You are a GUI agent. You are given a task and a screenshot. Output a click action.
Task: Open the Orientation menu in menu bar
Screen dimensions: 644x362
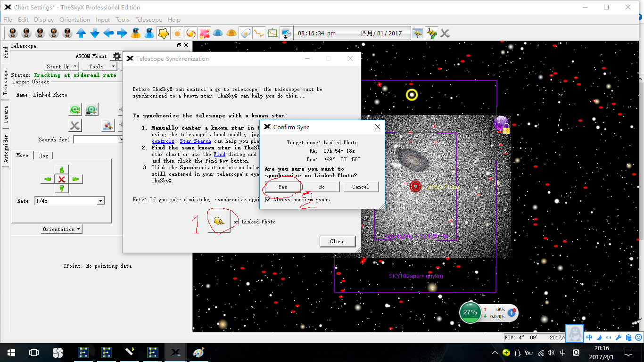[x=74, y=20]
